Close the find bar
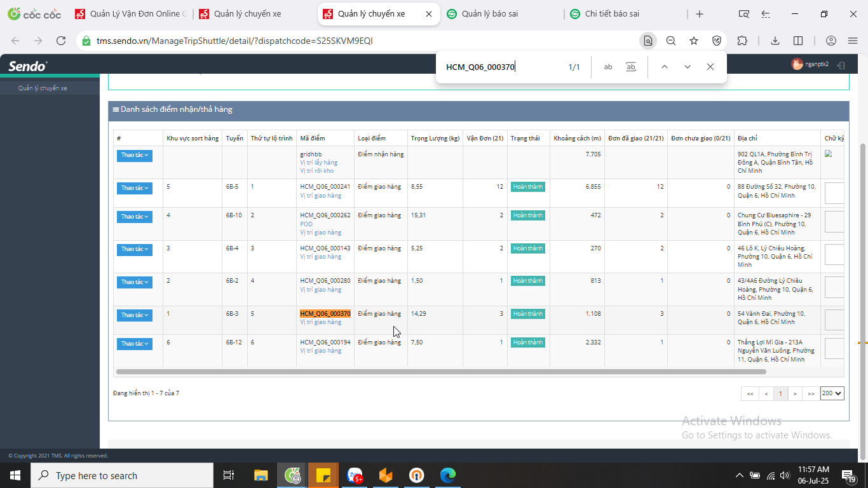Viewport: 868px width, 488px height. point(710,67)
